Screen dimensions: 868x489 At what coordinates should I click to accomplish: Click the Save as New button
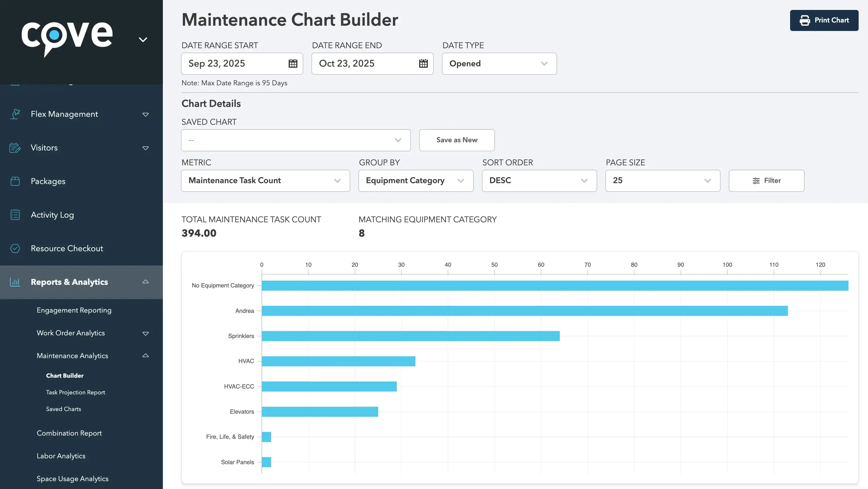(x=456, y=140)
